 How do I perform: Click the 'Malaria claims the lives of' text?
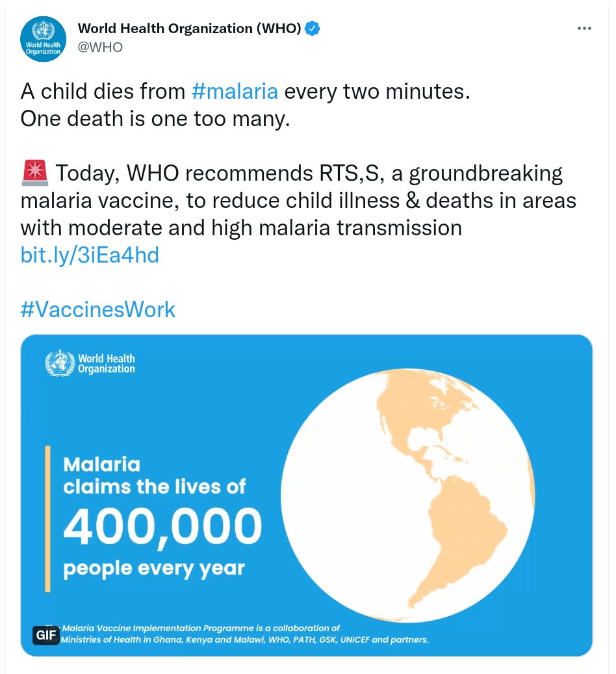click(x=154, y=475)
